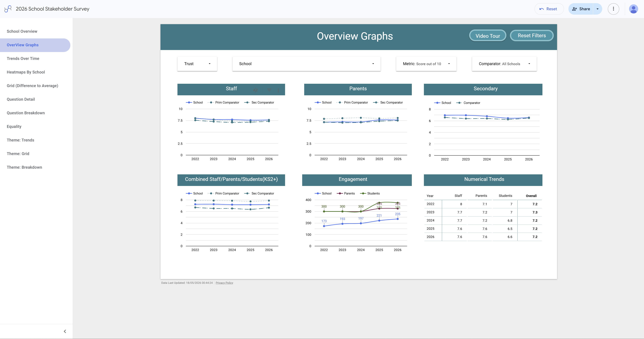Go to Question Detail page
The image size is (644, 339).
coord(35,99)
